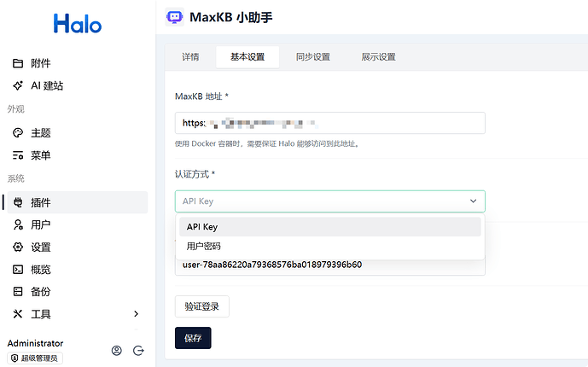Click the 保存 button
Viewport: 588px width, 367px height.
pos(193,338)
